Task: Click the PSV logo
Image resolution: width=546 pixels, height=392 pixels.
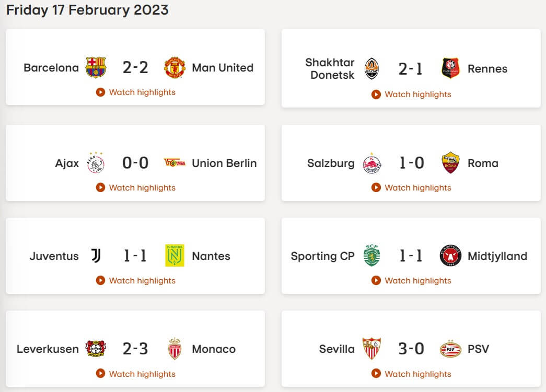Action: click(450, 349)
